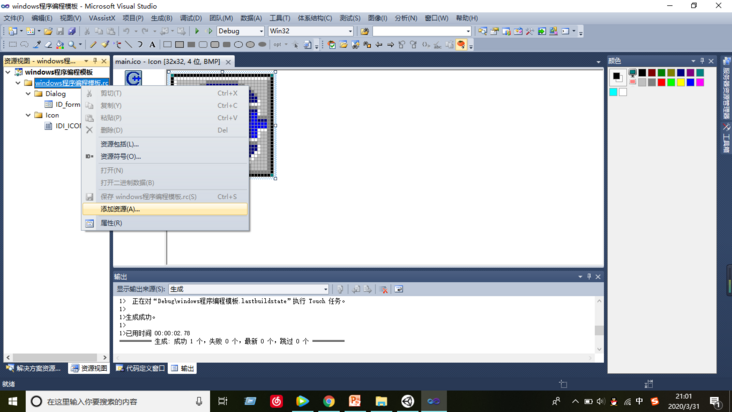Toggle word wrap in output pane
The height and width of the screenshot is (412, 732).
pos(399,289)
